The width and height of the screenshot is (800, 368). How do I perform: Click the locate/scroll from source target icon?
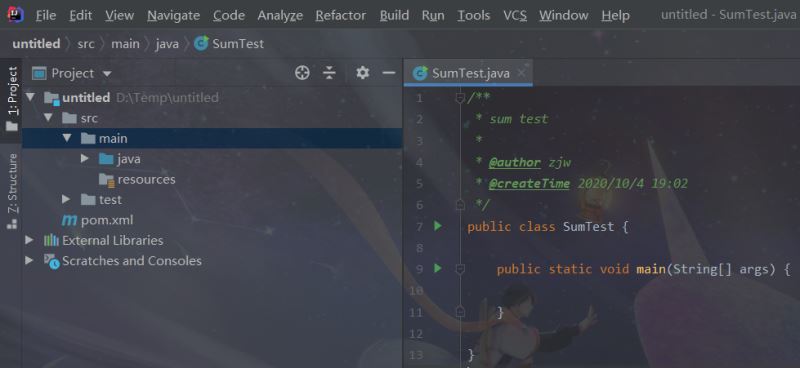pos(302,73)
